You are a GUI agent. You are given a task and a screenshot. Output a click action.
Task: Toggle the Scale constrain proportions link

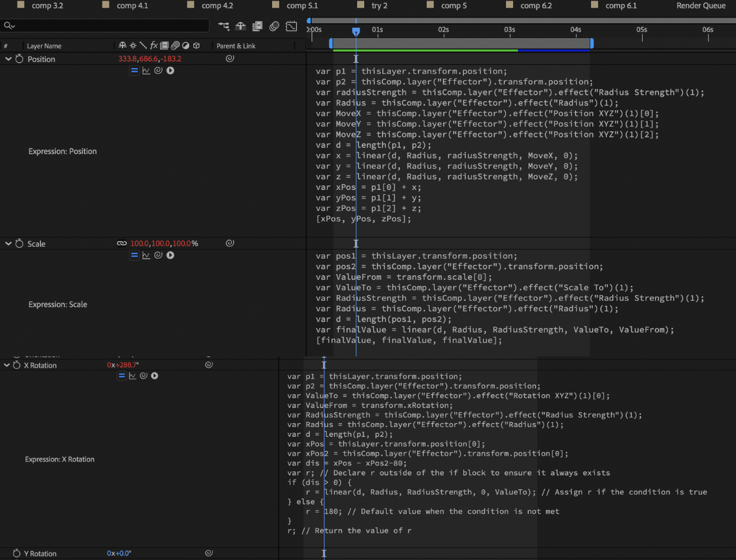click(x=121, y=244)
